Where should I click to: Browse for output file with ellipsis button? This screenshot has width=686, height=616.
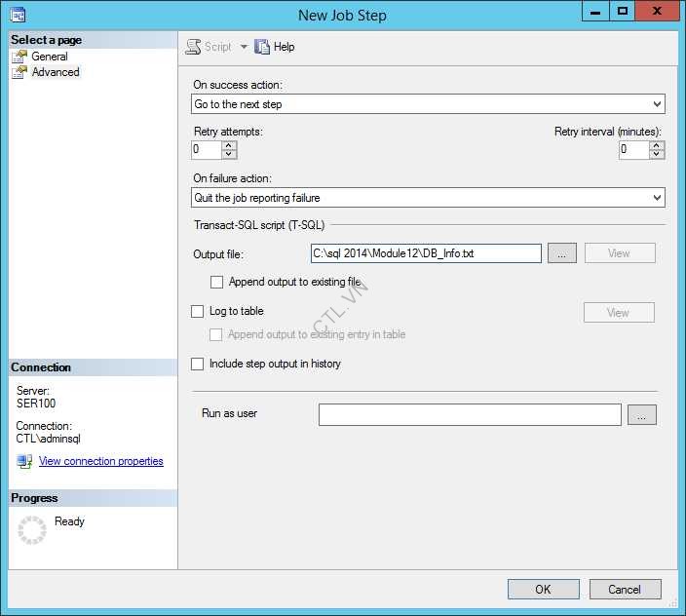561,253
